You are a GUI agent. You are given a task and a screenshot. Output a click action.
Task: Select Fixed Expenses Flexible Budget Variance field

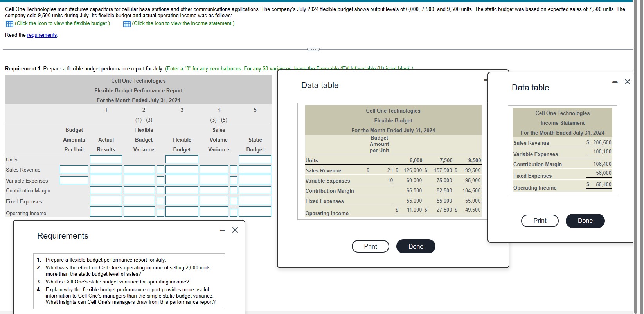(139, 200)
